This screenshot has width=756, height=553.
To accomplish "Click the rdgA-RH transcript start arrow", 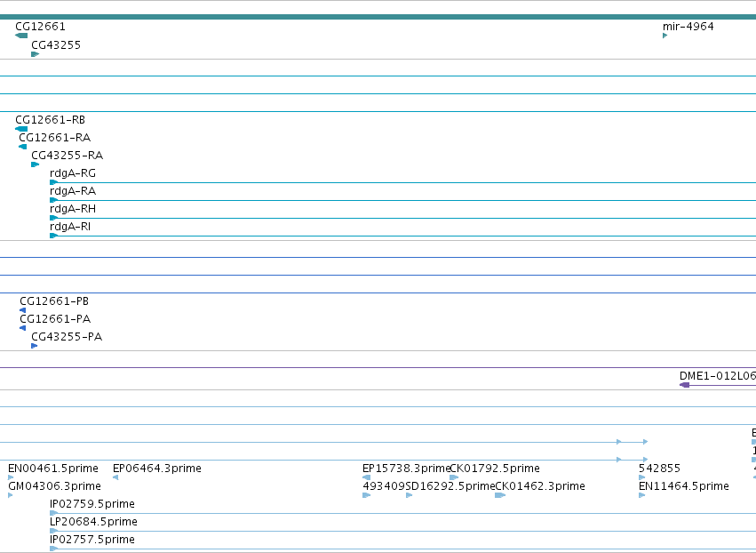I will tap(53, 218).
